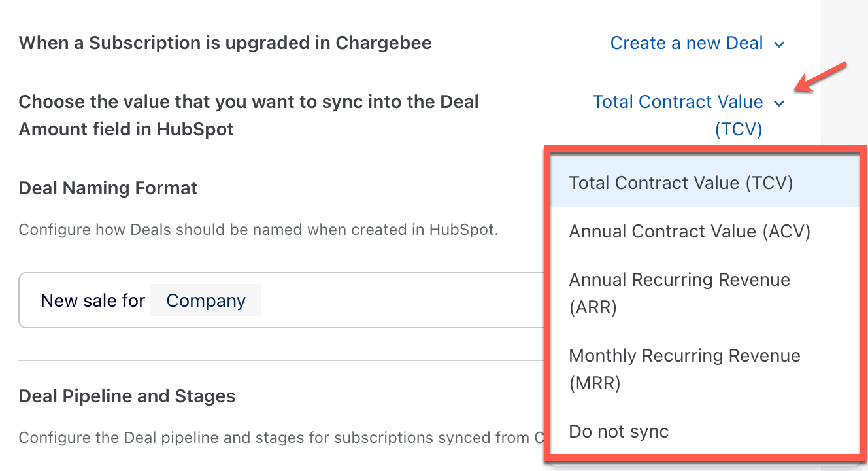Click the chevron next to Create a new Deal

[x=778, y=44]
